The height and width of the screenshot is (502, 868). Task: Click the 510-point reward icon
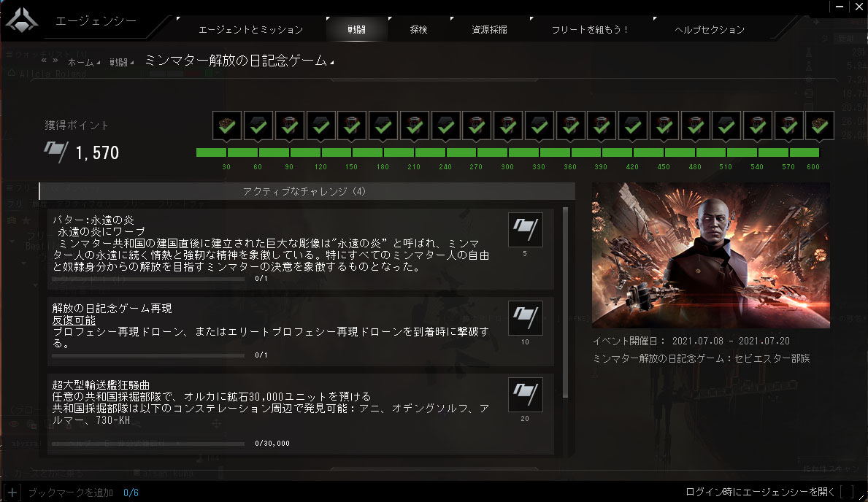point(726,125)
